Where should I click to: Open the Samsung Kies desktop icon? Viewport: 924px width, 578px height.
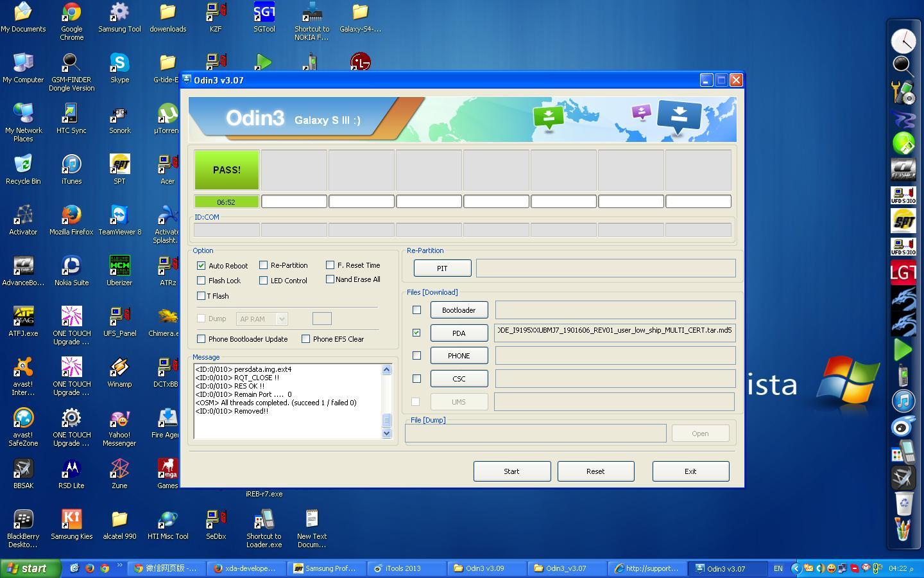click(x=71, y=525)
